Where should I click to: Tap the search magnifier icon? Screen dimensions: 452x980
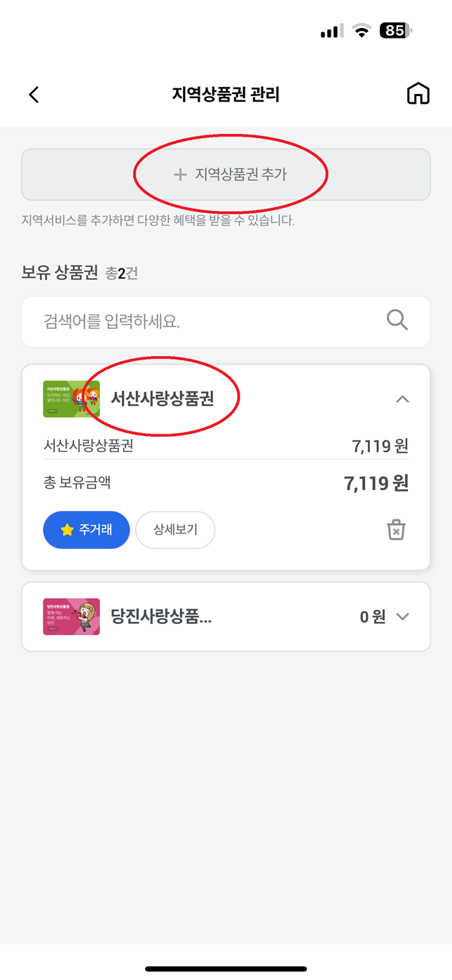coord(397,320)
